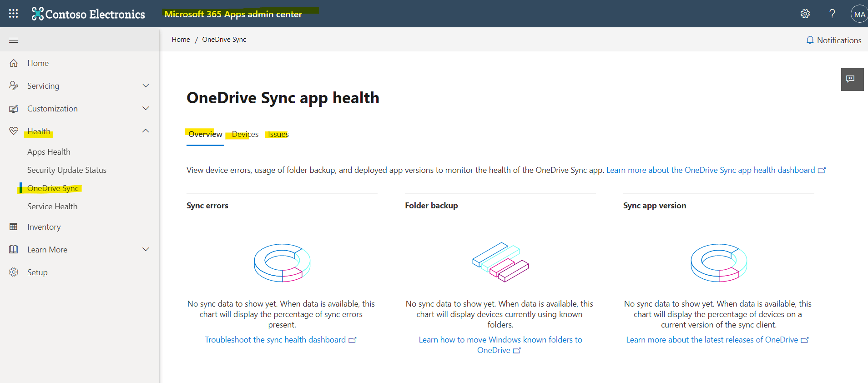Switch to the Devices tab
This screenshot has height=383, width=868.
pos(245,135)
